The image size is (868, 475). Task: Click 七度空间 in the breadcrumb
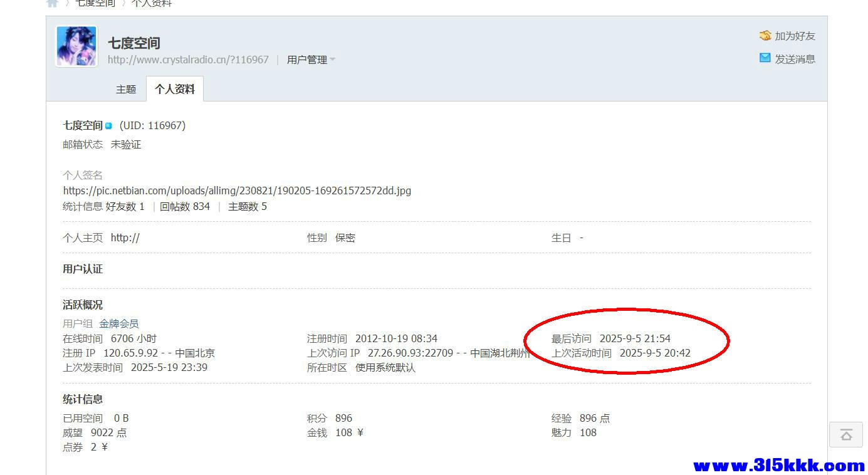96,3
